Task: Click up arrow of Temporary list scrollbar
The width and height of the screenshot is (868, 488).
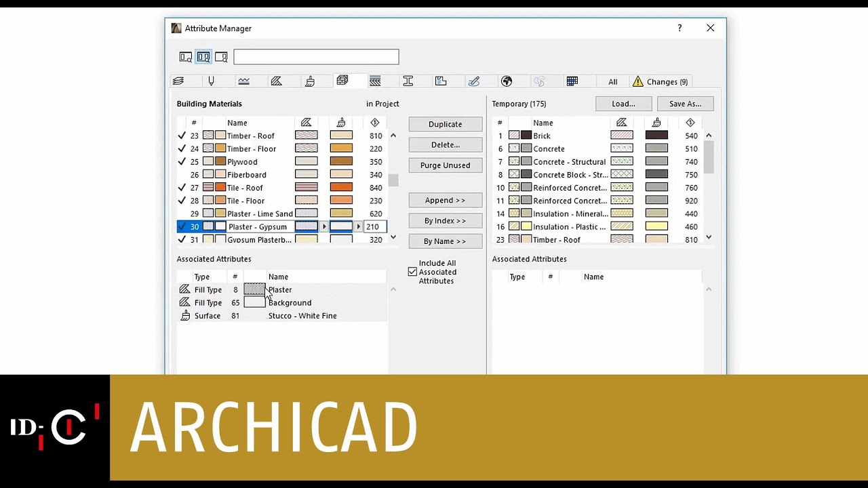Action: (709, 136)
